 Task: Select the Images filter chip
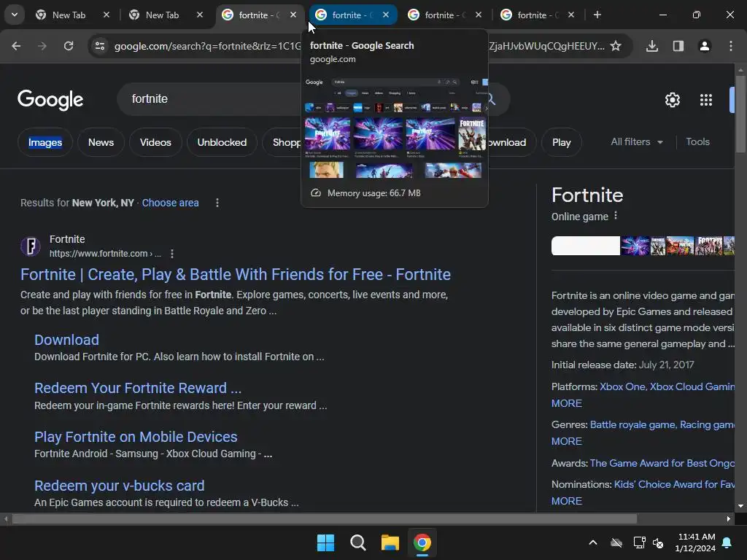[x=45, y=142]
